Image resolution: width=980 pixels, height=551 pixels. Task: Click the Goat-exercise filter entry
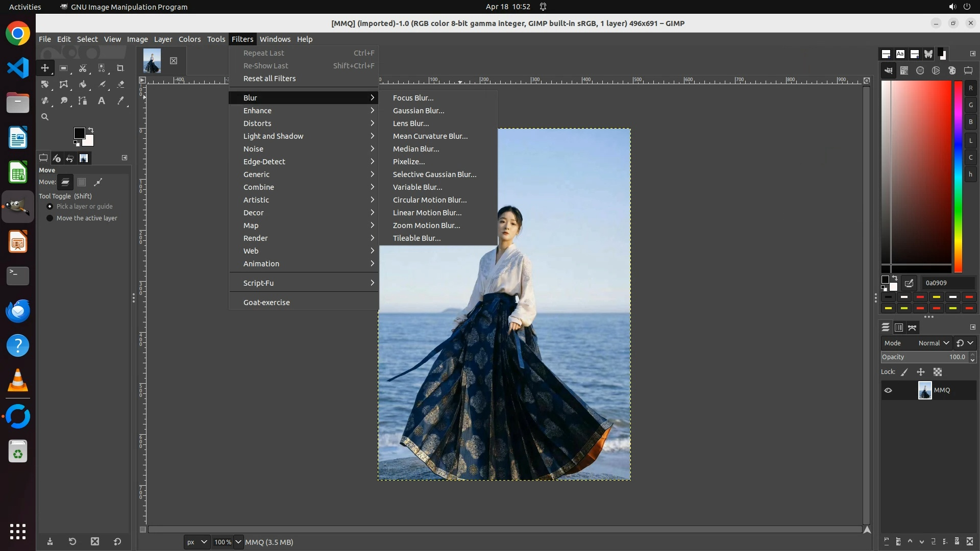click(266, 303)
